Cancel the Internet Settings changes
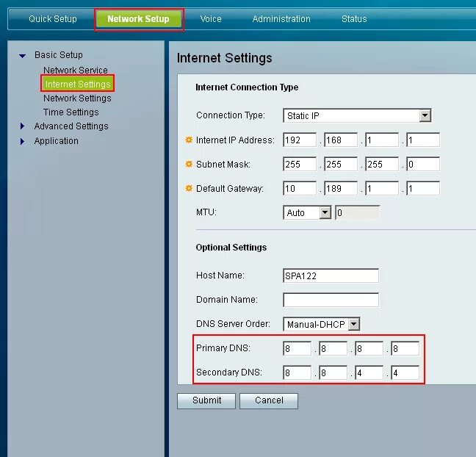Viewport: 476px width, 457px height. pyautogui.click(x=269, y=401)
